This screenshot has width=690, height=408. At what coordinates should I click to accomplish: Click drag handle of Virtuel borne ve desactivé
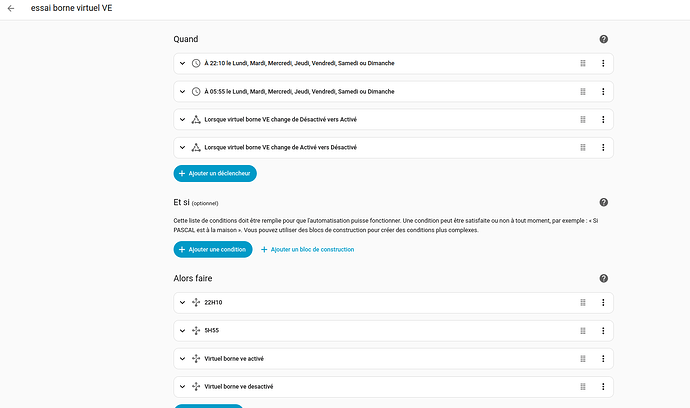pyautogui.click(x=583, y=386)
